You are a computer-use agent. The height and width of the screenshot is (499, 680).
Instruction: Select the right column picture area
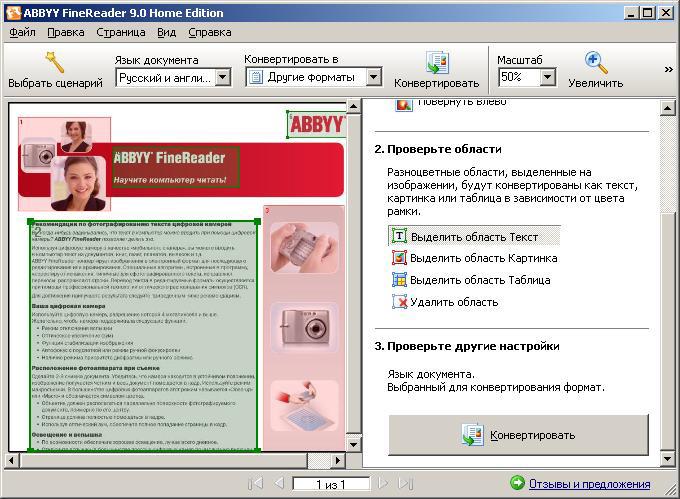pos(304,328)
